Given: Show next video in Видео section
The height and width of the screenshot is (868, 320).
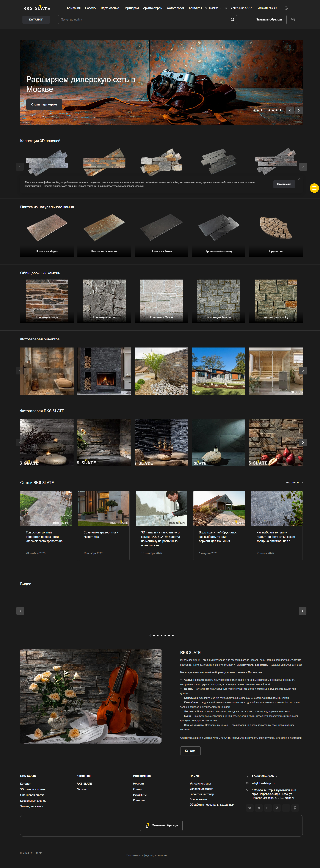Looking at the screenshot, I should click(303, 611).
